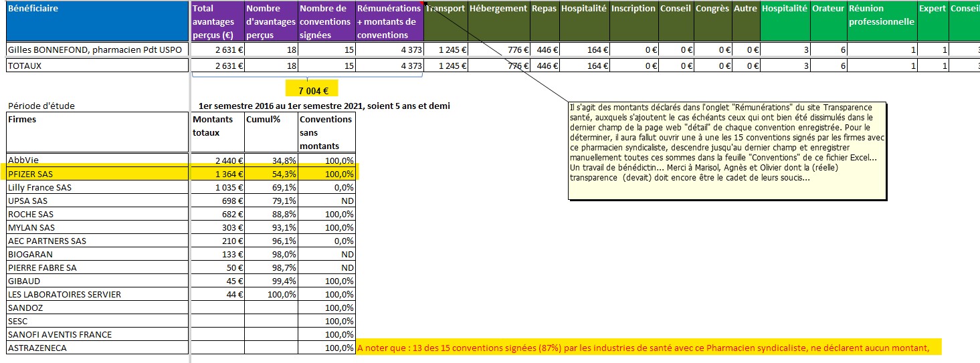The width and height of the screenshot is (980, 363).
Task: Click Lilly France amount 1 035 €
Action: pos(217,187)
